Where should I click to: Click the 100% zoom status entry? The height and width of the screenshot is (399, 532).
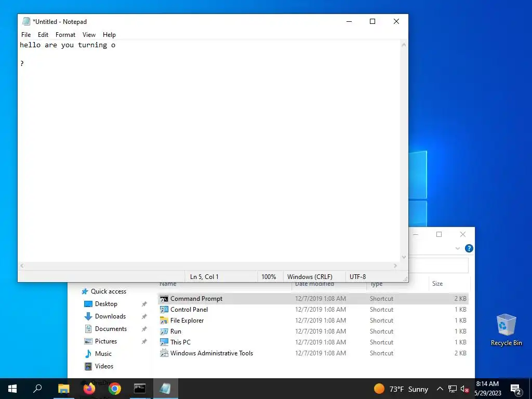(269, 276)
